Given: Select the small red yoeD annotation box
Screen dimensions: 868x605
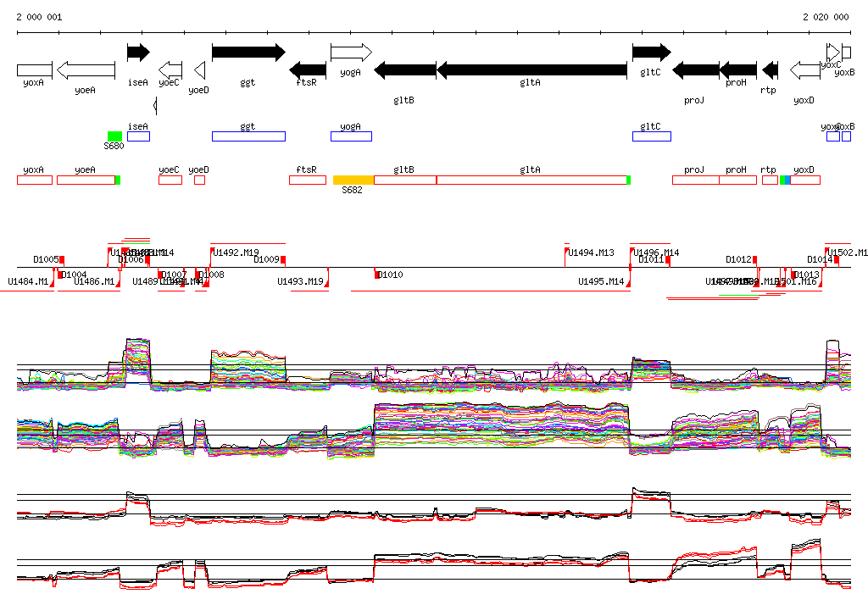Looking at the screenshot, I should click(x=200, y=180).
